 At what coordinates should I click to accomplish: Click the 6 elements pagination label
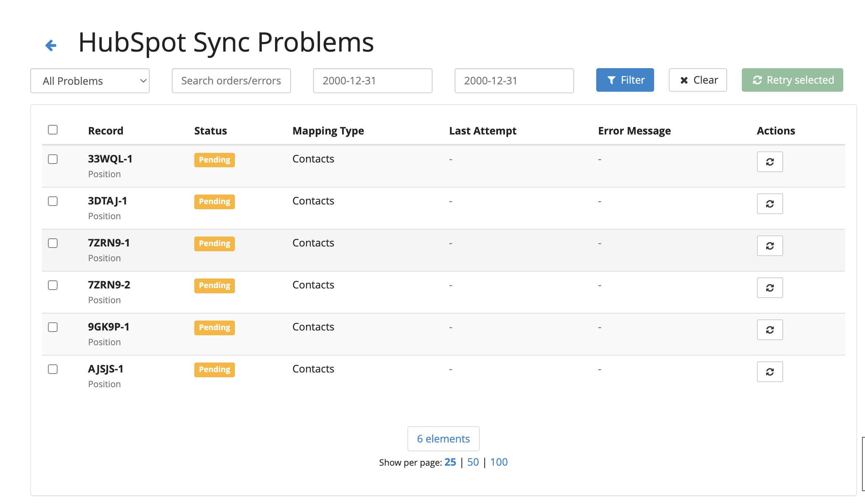444,439
